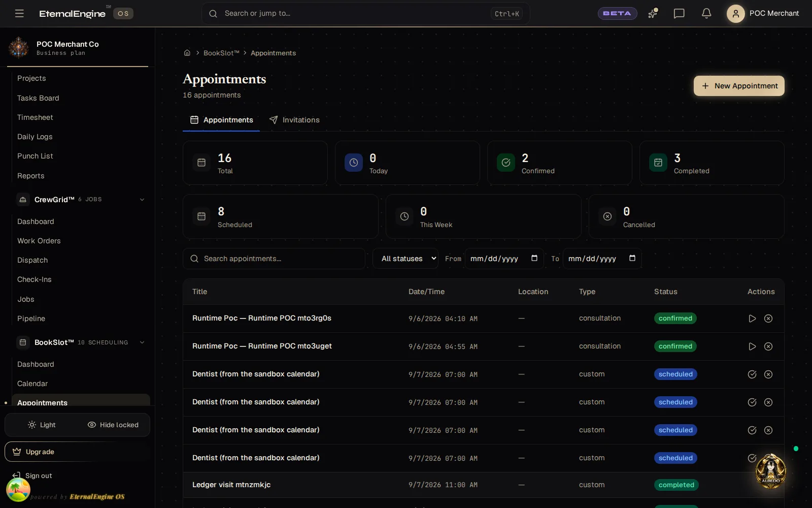Open To date calendar picker icon
This screenshot has height=508, width=812.
coord(632,258)
